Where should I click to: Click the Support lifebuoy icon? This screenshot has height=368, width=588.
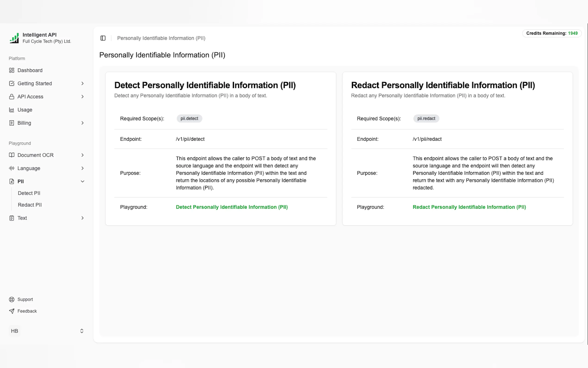pyautogui.click(x=11, y=299)
